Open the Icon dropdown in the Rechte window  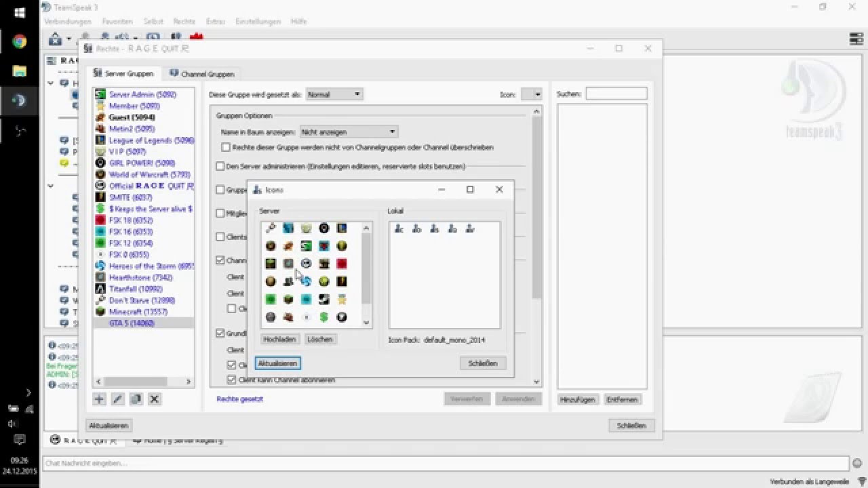(x=531, y=94)
